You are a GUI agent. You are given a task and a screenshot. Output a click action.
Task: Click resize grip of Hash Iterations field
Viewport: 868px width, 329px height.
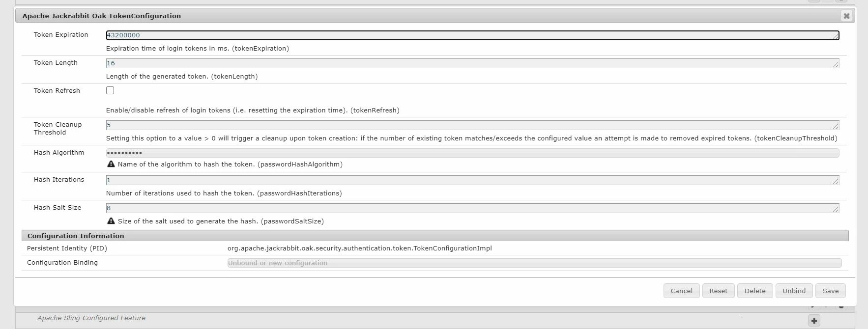click(x=836, y=182)
